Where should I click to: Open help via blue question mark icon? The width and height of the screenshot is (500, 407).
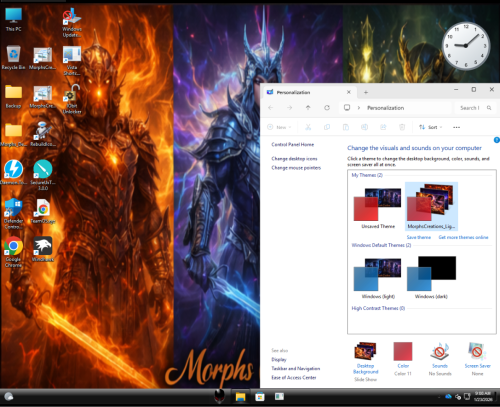[x=497, y=140]
